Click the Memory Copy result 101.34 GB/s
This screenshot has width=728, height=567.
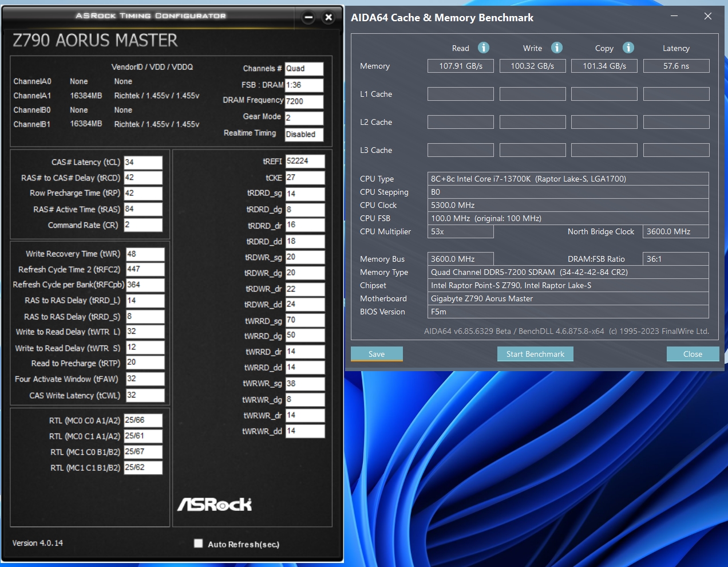pos(604,66)
